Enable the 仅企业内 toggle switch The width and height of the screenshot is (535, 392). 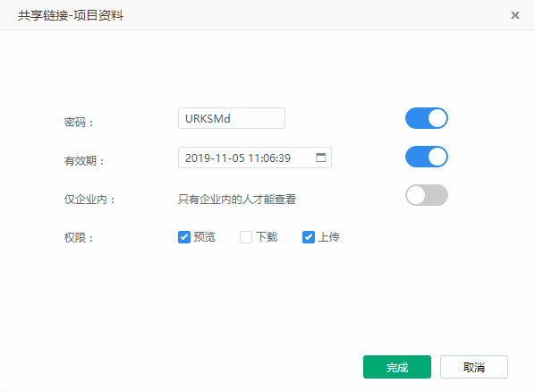point(427,195)
